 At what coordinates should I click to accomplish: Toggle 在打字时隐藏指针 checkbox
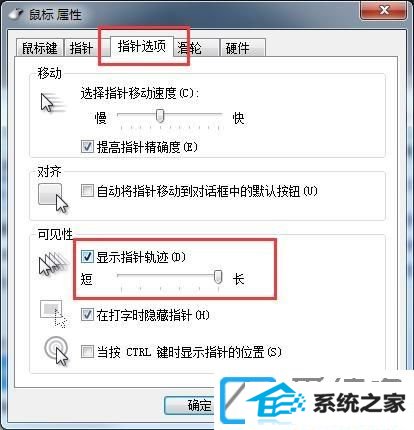[x=87, y=314]
